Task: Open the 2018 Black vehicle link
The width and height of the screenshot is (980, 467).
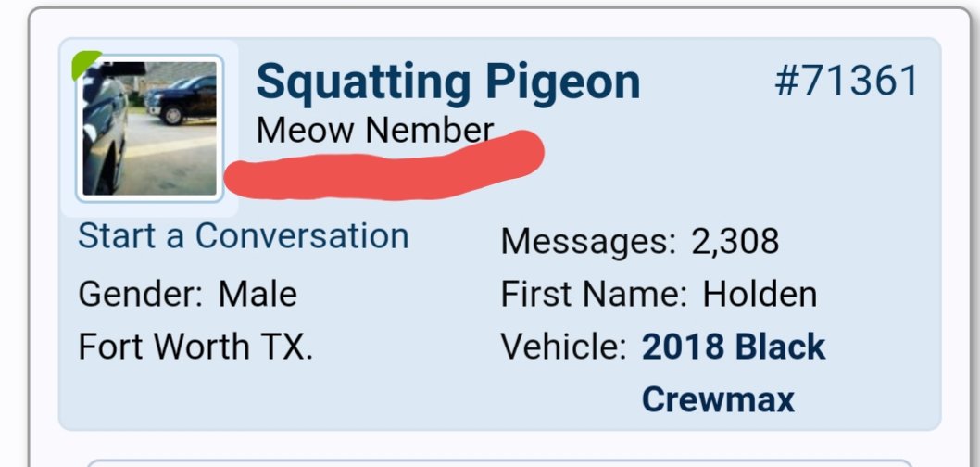Action: coord(734,347)
